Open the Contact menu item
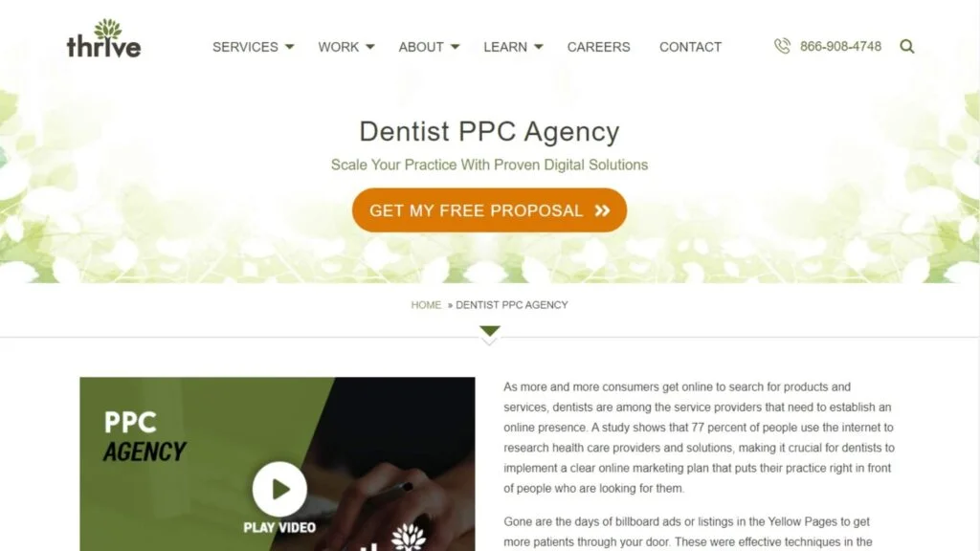This screenshot has width=980, height=551. click(x=690, y=47)
